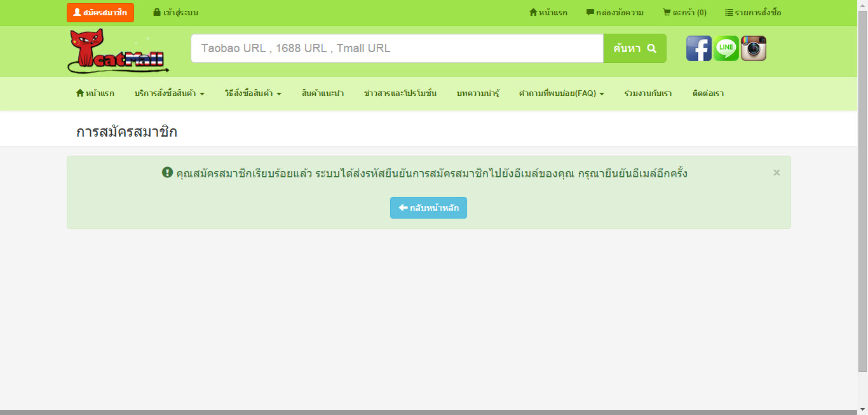
Task: Open the สินค้าแนะนำ menu item
Action: coord(323,93)
